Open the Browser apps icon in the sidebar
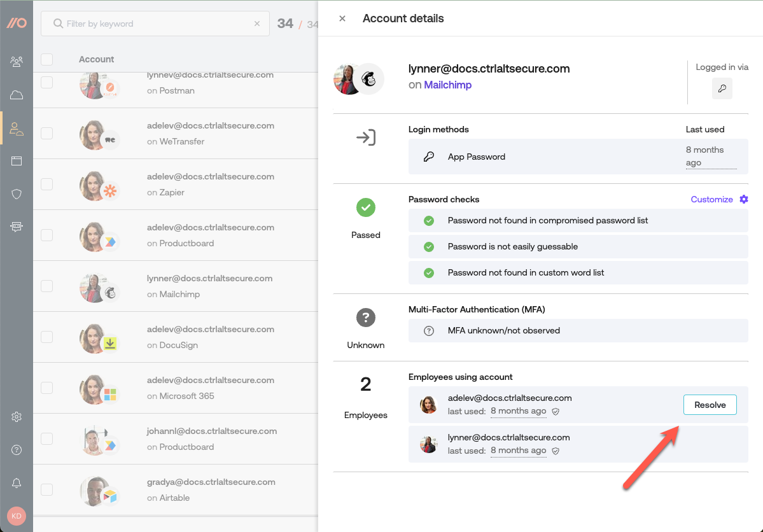The height and width of the screenshot is (532, 763). click(x=16, y=161)
